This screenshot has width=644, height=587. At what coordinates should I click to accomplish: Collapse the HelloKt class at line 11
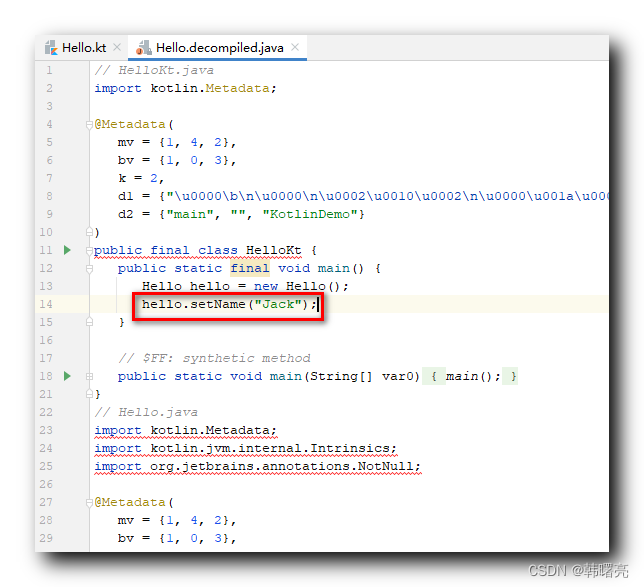[x=89, y=250]
